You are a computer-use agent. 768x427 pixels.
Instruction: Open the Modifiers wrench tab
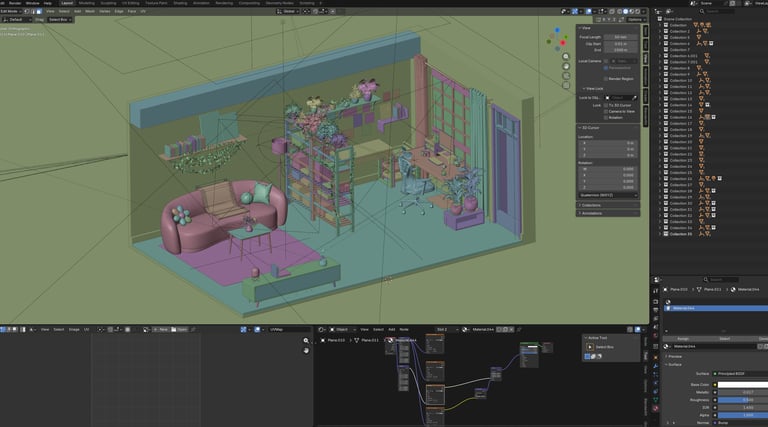pos(656,366)
